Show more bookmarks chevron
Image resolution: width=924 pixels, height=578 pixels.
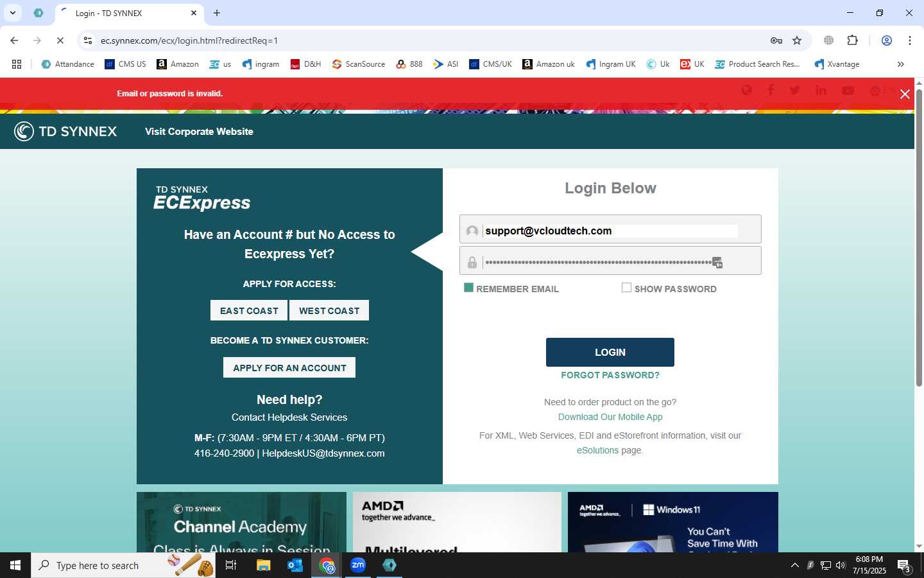[x=900, y=64]
